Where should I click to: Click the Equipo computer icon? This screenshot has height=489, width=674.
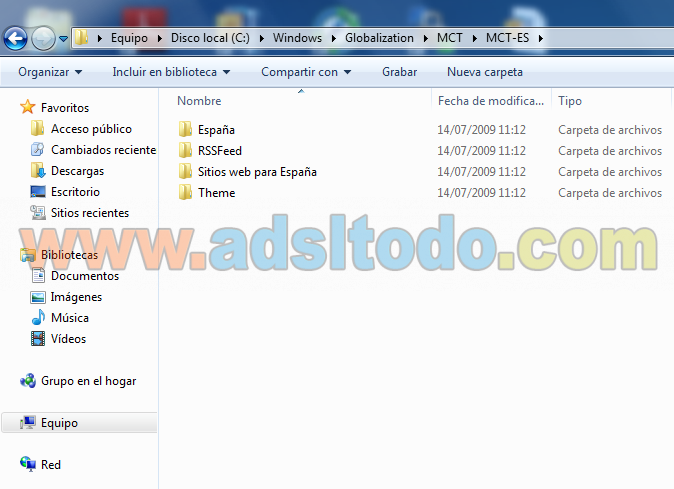28,423
